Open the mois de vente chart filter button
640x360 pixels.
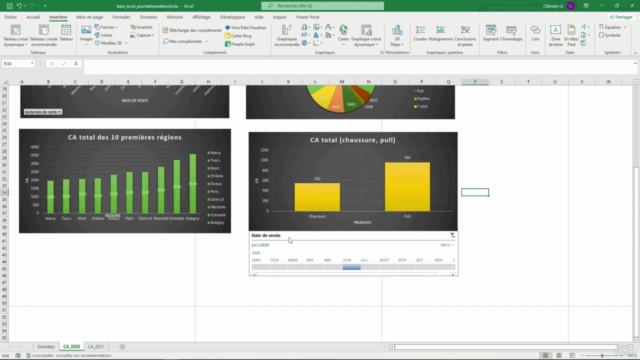(43, 112)
